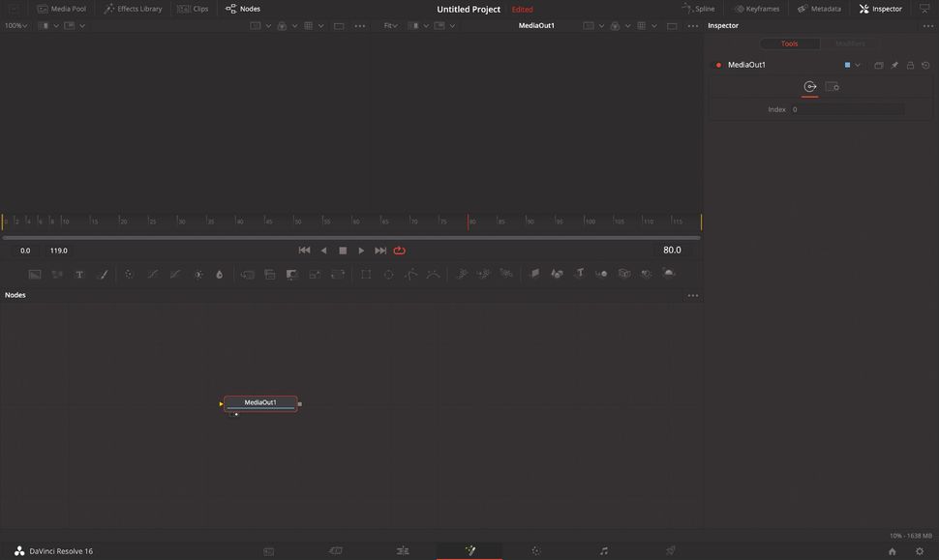Toggle loop playback in the transport controls
Image resolution: width=939 pixels, height=560 pixels.
[399, 250]
